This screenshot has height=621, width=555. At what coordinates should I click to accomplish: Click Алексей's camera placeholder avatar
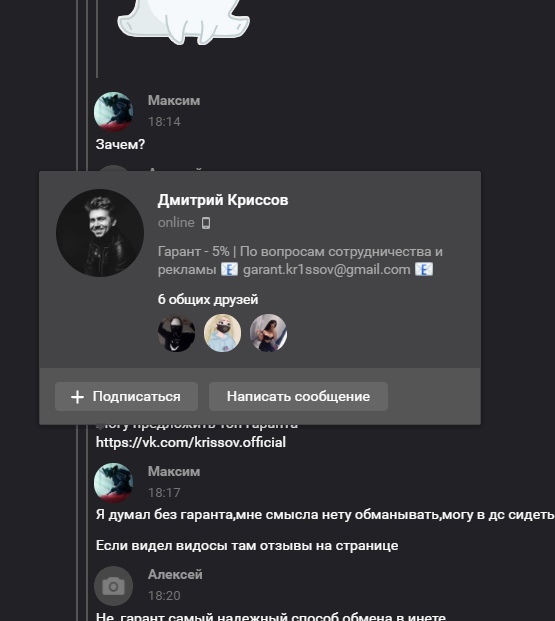coord(113,586)
